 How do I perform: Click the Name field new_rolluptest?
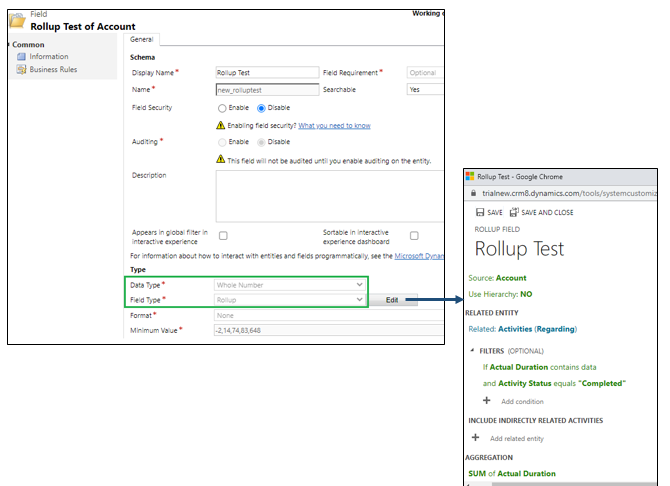click(267, 89)
